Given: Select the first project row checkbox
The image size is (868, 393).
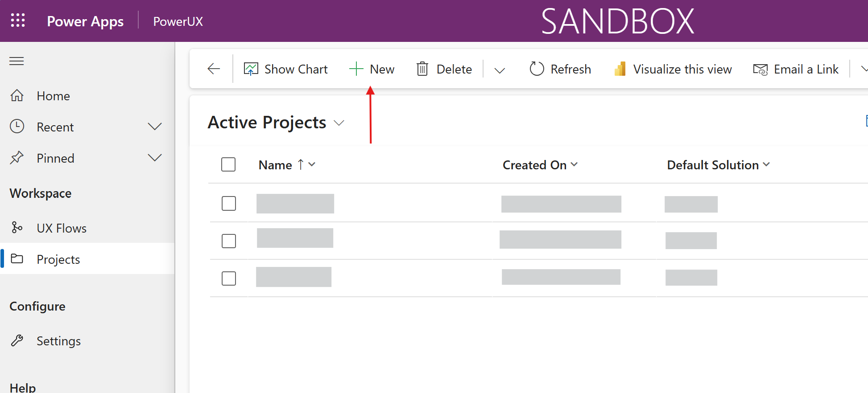Looking at the screenshot, I should point(229,204).
